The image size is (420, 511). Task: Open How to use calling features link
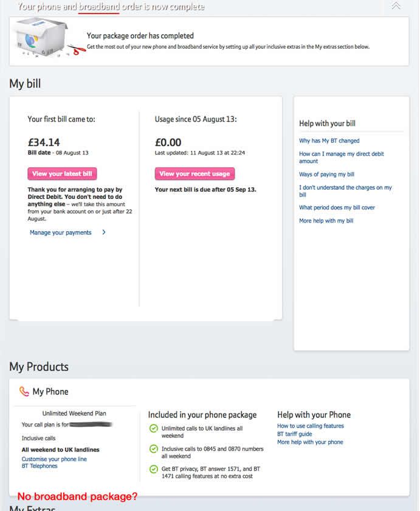(x=310, y=426)
